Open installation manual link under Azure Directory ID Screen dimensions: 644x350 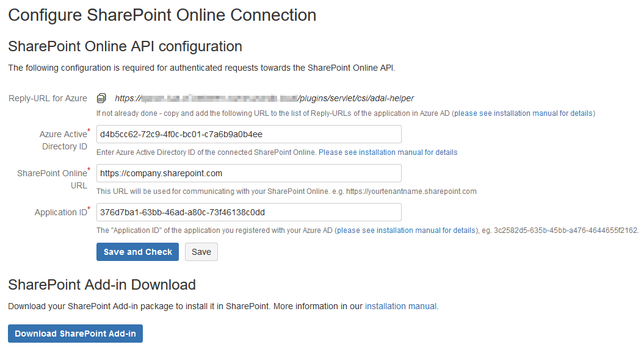pos(388,152)
